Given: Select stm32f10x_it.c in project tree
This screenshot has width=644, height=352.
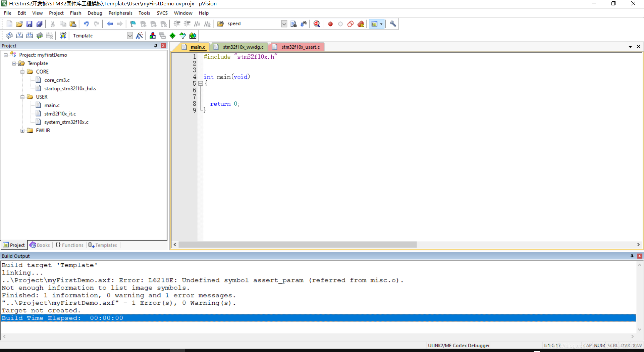Looking at the screenshot, I should pos(60,114).
